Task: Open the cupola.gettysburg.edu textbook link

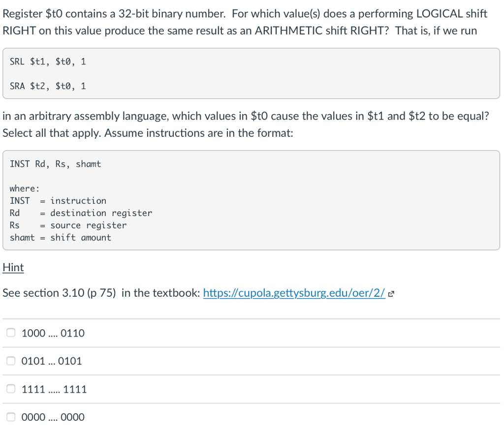Action: pyautogui.click(x=294, y=293)
